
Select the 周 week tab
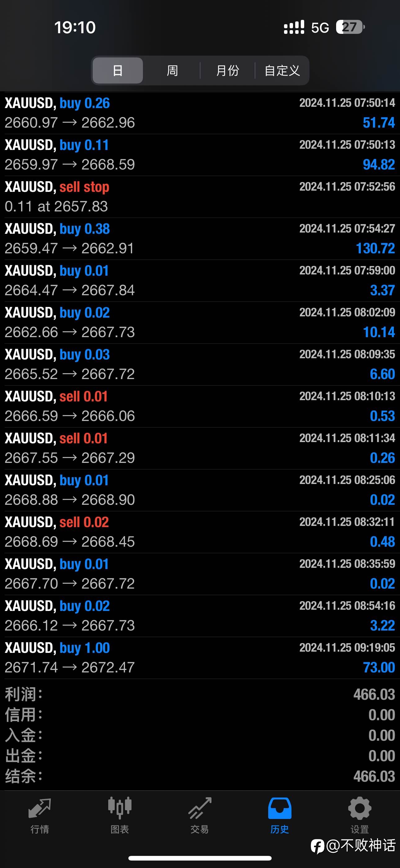click(172, 70)
